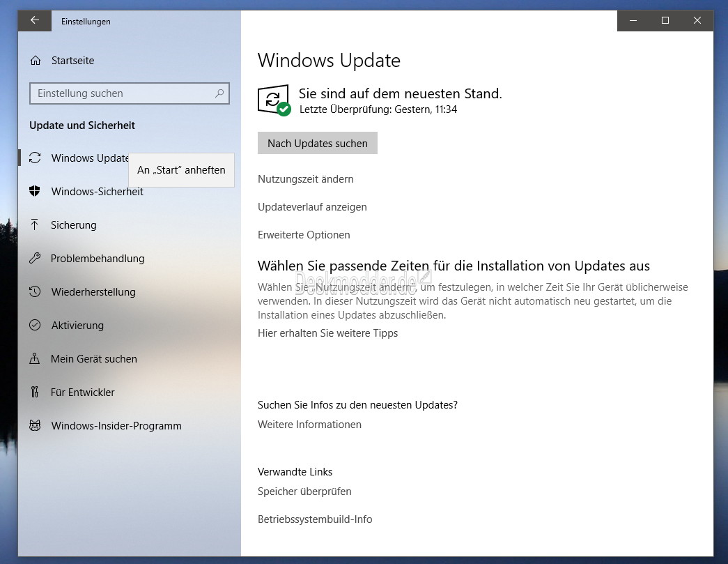Open the Windows-Insider-Programm cat icon

click(x=35, y=425)
